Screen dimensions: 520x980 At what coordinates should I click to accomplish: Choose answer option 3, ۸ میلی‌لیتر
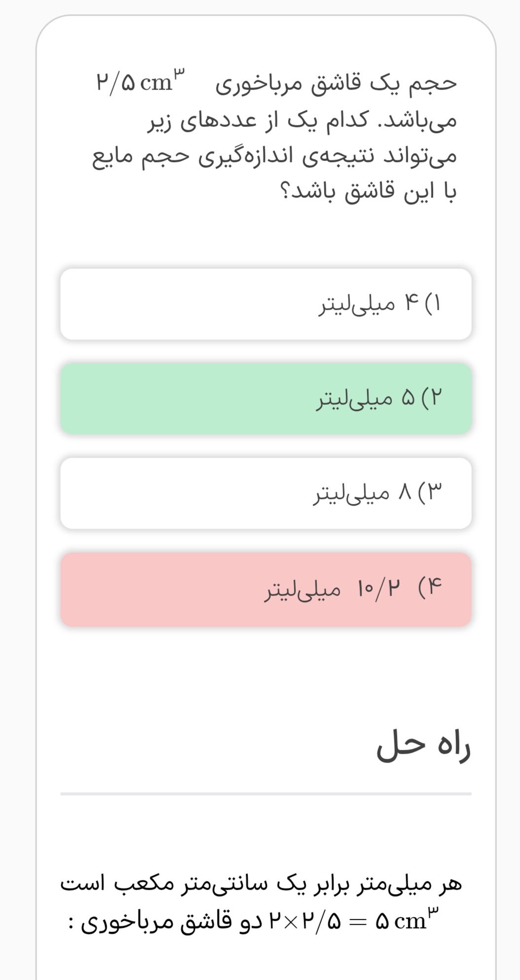point(266,493)
